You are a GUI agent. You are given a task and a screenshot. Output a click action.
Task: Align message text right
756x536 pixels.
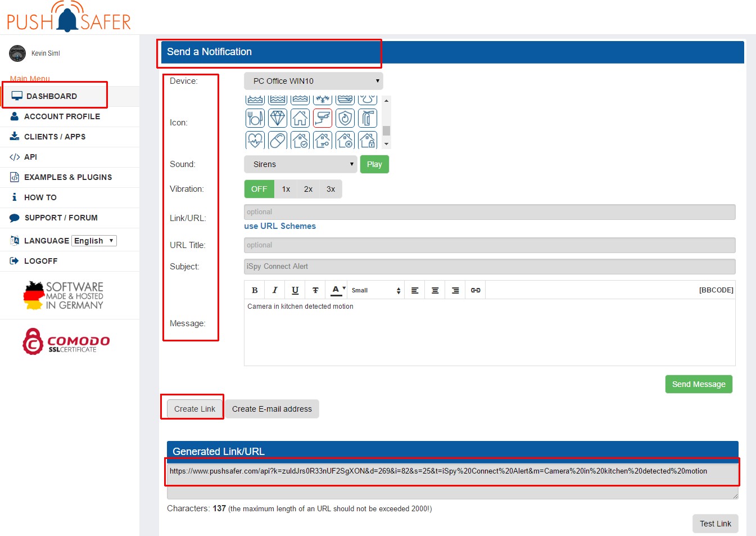pyautogui.click(x=455, y=290)
